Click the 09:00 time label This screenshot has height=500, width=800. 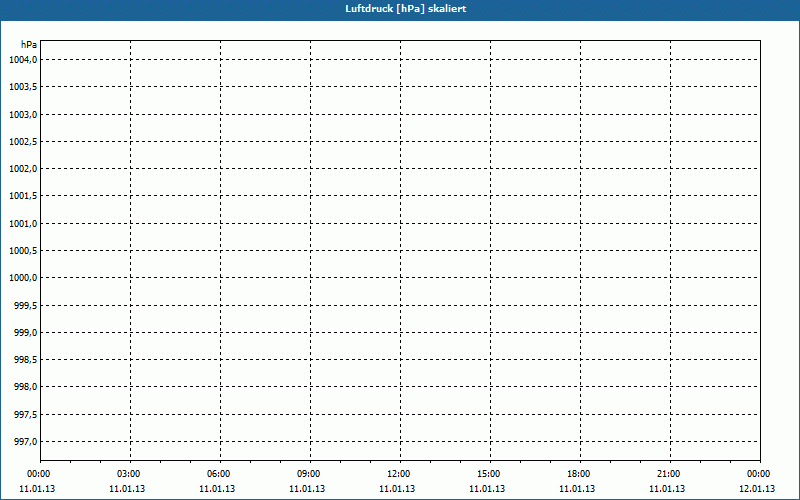309,474
